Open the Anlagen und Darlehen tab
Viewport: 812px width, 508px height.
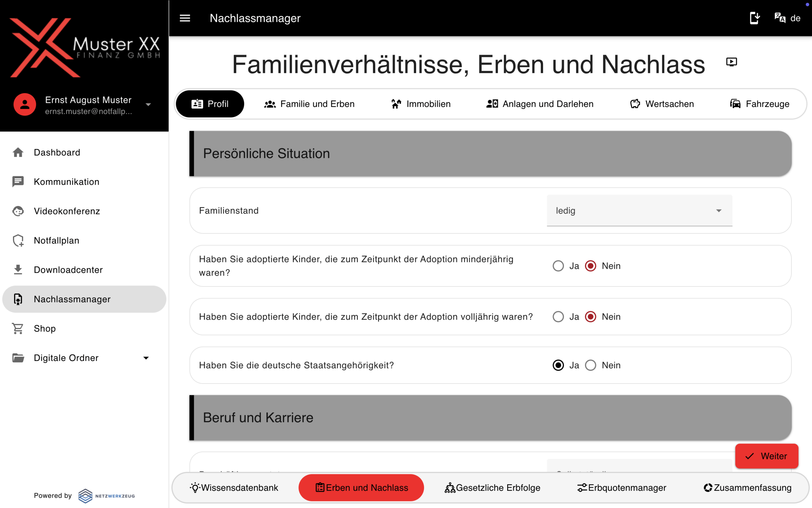click(x=540, y=104)
